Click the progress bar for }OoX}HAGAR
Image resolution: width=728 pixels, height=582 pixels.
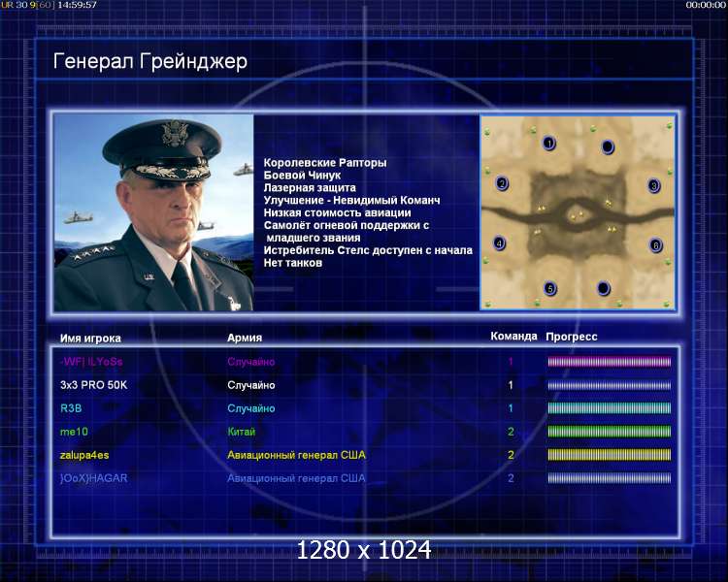610,478
